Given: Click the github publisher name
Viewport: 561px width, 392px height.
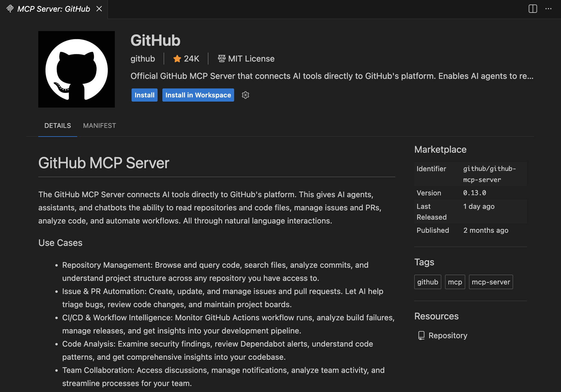Looking at the screenshot, I should (143, 59).
